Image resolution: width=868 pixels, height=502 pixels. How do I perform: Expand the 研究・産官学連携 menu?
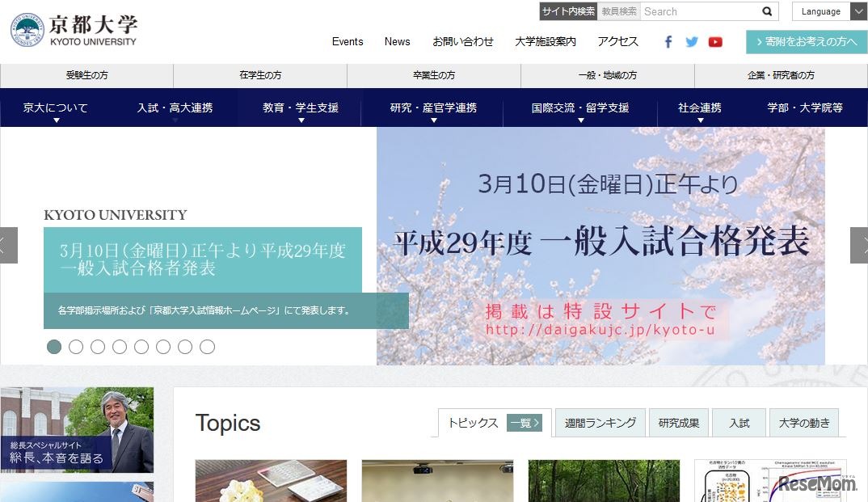(433, 108)
